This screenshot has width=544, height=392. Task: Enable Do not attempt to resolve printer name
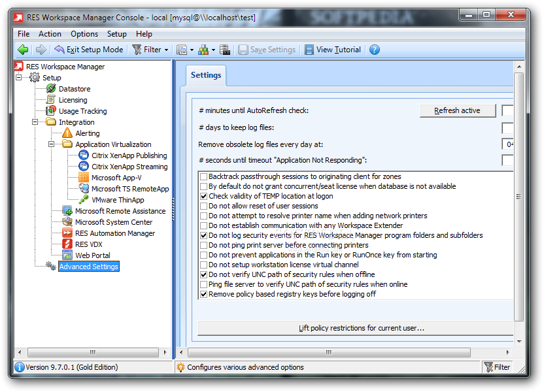click(x=203, y=216)
